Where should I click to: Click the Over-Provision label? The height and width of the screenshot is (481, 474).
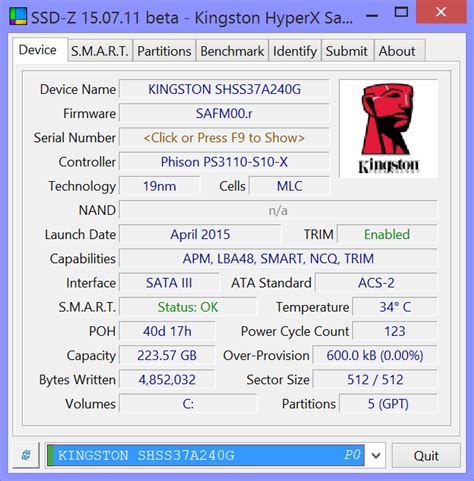pyautogui.click(x=266, y=355)
